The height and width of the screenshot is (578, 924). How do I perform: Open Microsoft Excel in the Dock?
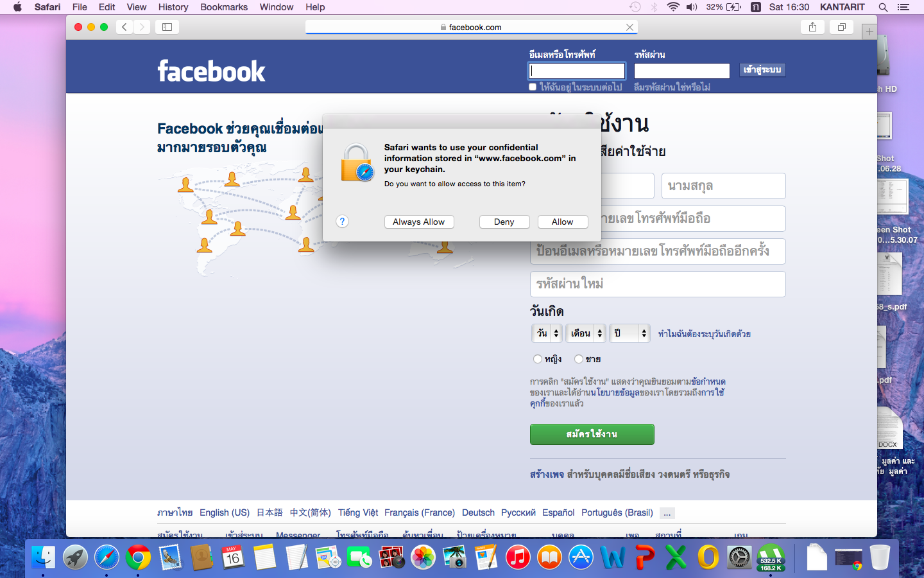coord(676,557)
